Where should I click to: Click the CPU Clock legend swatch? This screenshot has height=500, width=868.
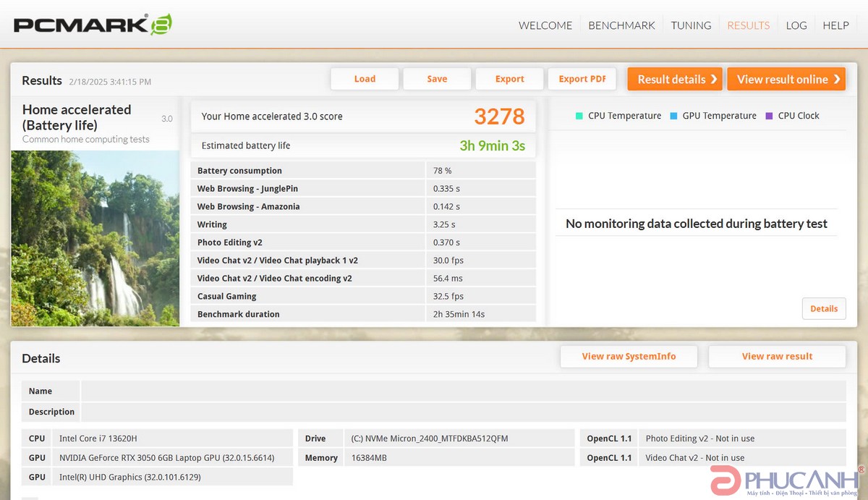click(x=770, y=116)
